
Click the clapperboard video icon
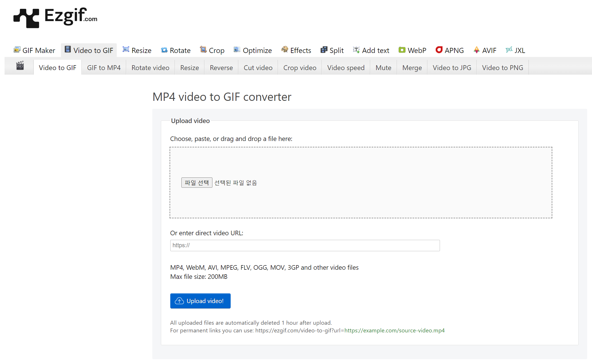20,66
